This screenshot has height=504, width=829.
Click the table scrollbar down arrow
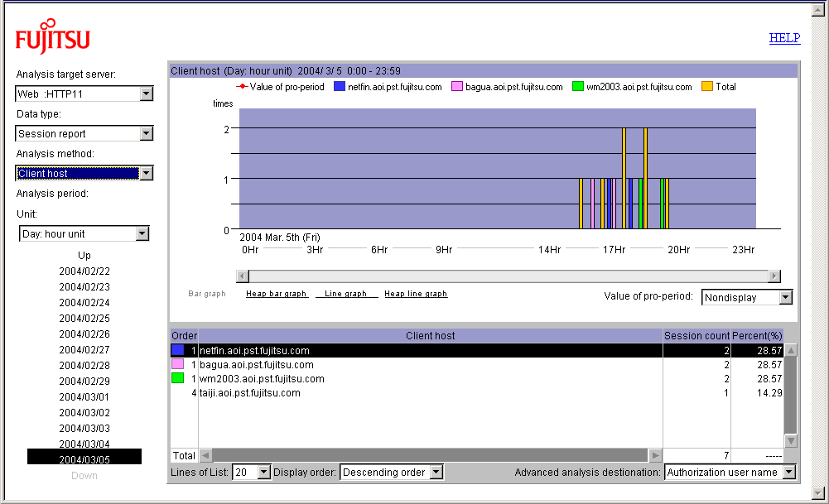click(x=791, y=440)
